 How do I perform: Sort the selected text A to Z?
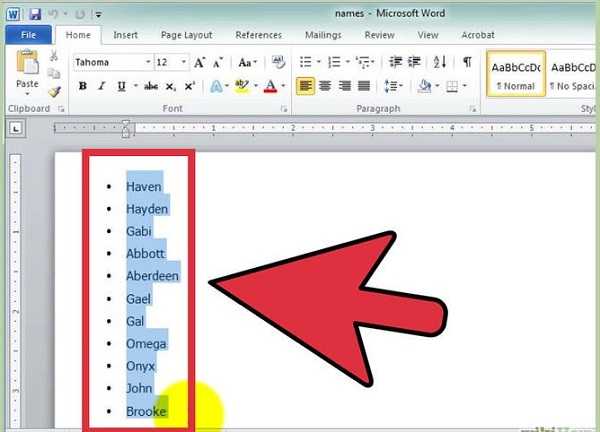click(x=440, y=62)
